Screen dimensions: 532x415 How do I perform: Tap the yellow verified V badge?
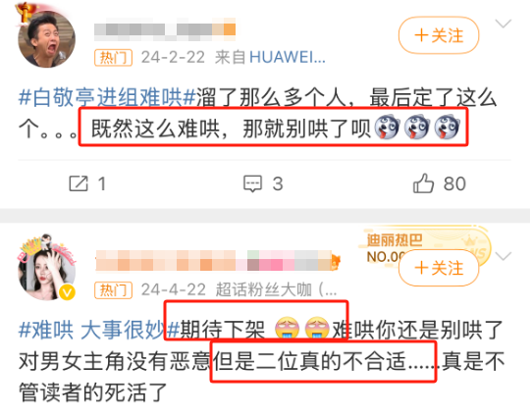[x=67, y=292]
